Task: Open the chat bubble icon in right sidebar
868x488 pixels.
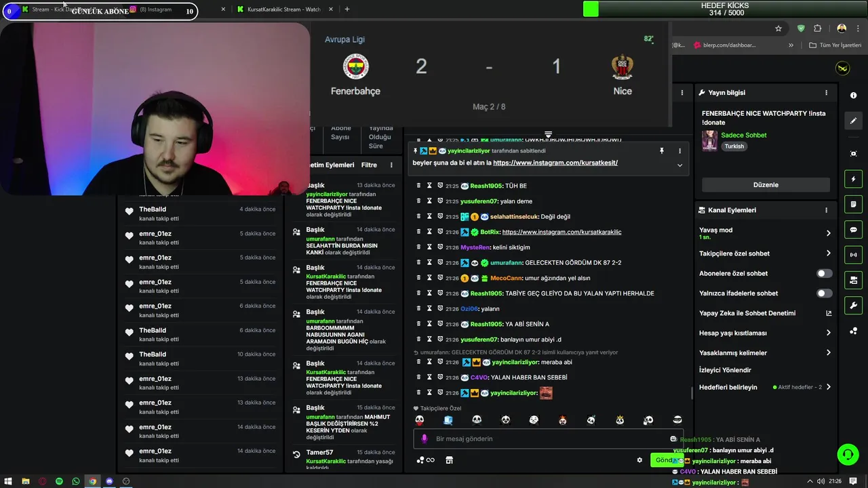Action: point(853,230)
